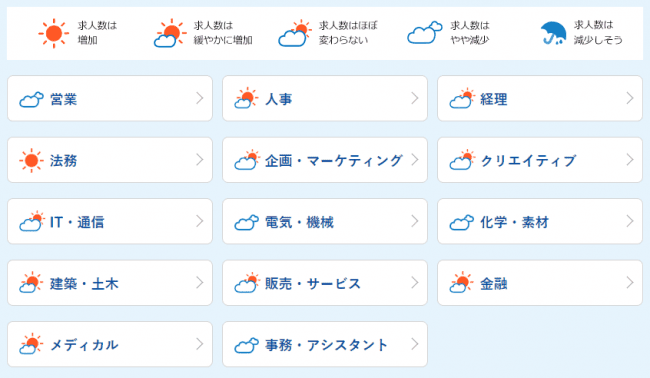
Task: Open the 企画・マーケティング category
Action: click(325, 160)
